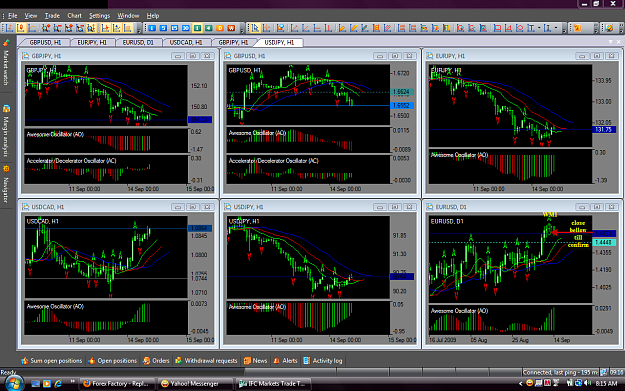Select the 5-minute period button
Screen dimensions: 625x391
[x=163, y=28]
